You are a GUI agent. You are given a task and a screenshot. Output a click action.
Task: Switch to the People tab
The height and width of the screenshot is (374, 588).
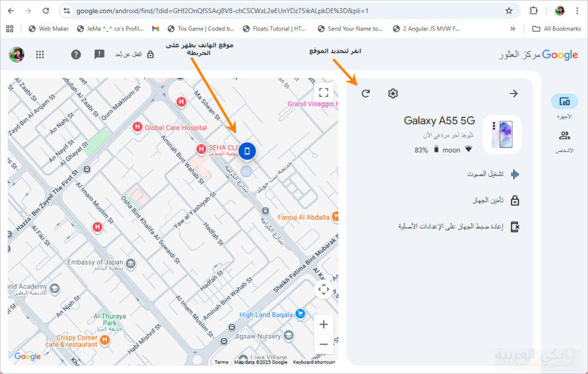coord(564,141)
